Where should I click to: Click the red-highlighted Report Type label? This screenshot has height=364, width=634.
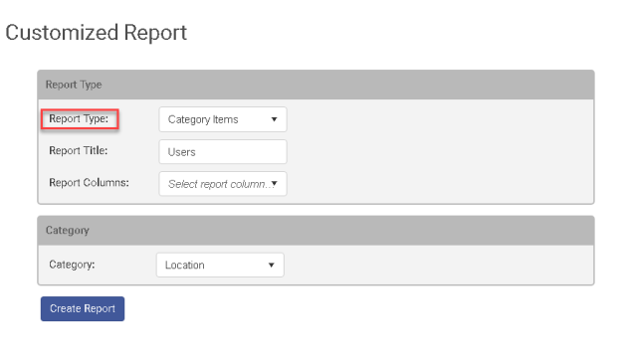tap(79, 118)
